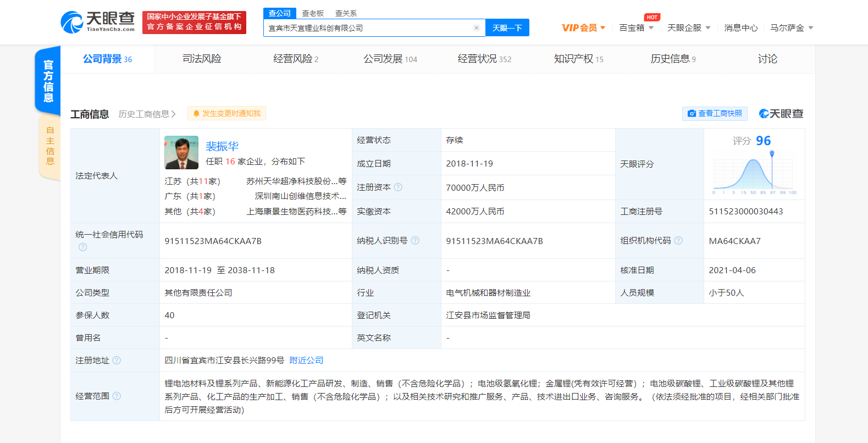Expand the 马尔萨金 user menu
The width and height of the screenshot is (868, 443).
pos(792,28)
